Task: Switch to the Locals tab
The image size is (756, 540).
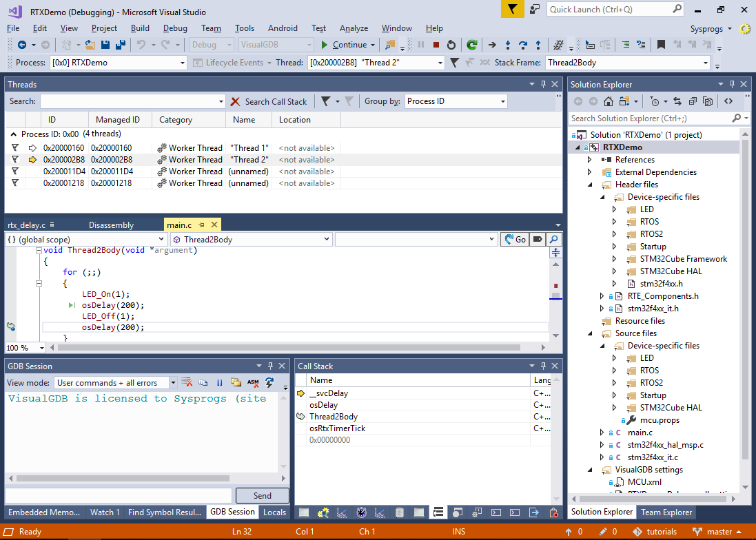Action: point(274,512)
